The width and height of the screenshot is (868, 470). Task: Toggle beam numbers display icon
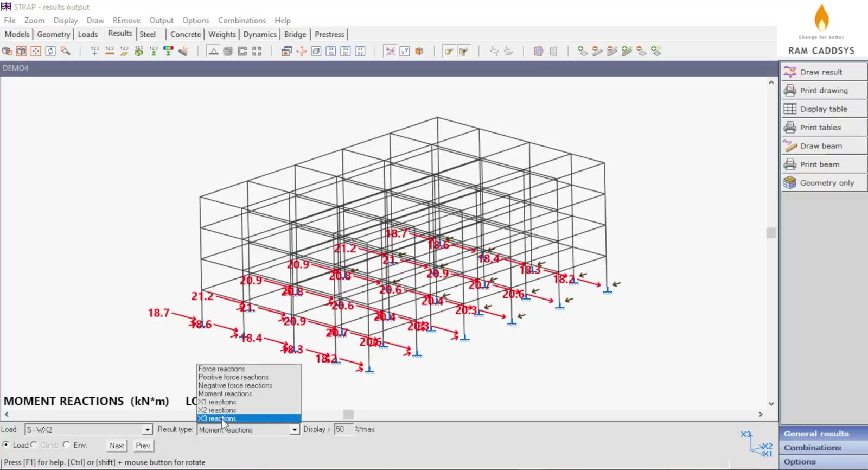[110, 51]
